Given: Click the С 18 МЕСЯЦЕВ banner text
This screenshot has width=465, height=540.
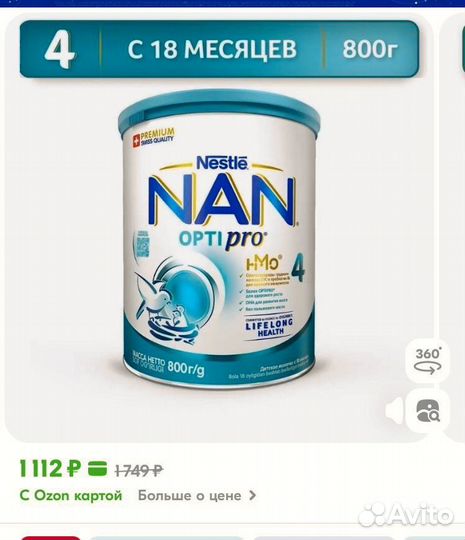Looking at the screenshot, I should [x=212, y=49].
